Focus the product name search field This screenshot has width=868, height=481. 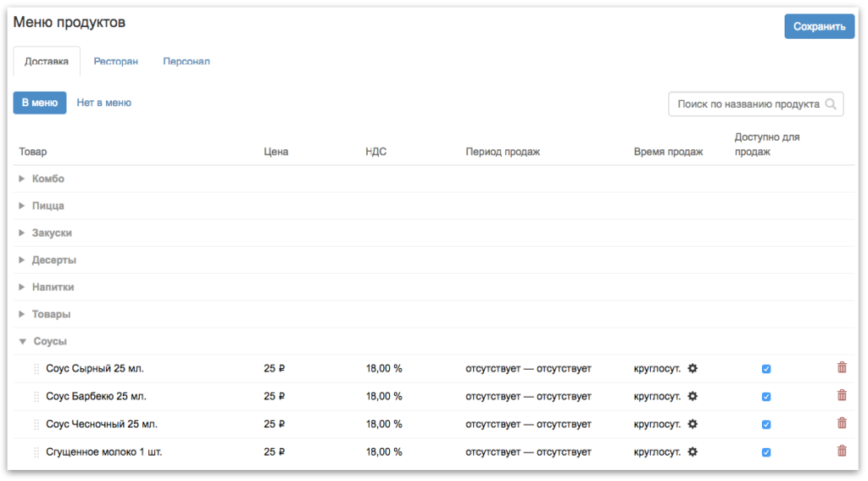pyautogui.click(x=755, y=104)
